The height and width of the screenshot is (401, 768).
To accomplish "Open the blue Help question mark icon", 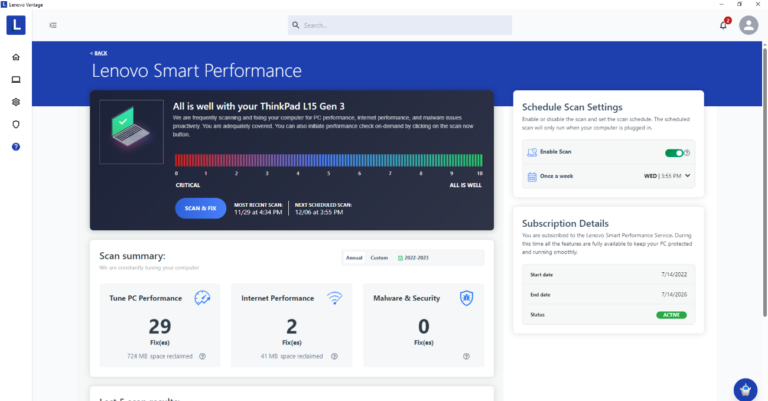I will tap(16, 147).
